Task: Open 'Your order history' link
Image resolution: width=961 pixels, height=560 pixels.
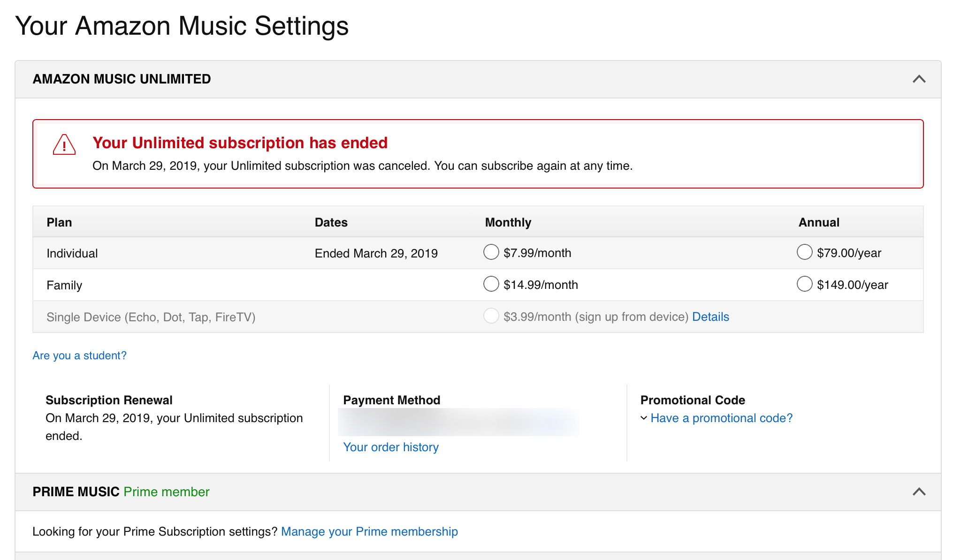Action: point(390,447)
